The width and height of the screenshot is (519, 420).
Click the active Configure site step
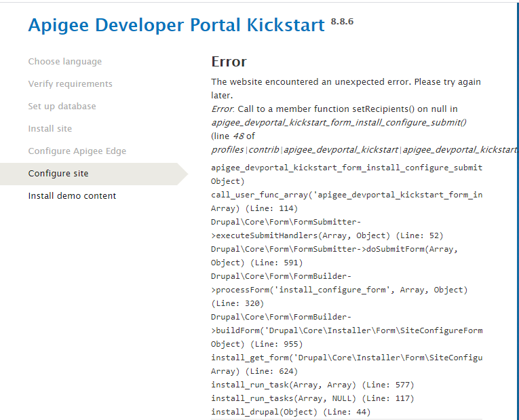click(x=58, y=174)
